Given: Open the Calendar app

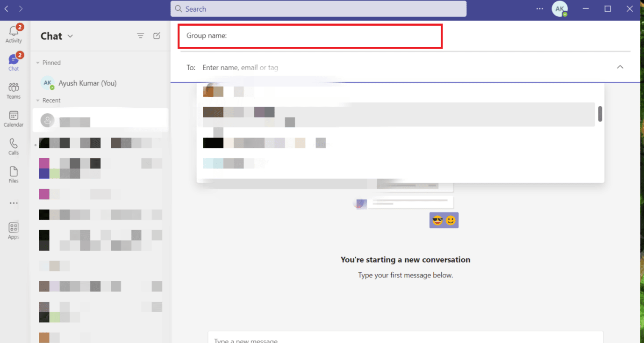Looking at the screenshot, I should pyautogui.click(x=14, y=118).
